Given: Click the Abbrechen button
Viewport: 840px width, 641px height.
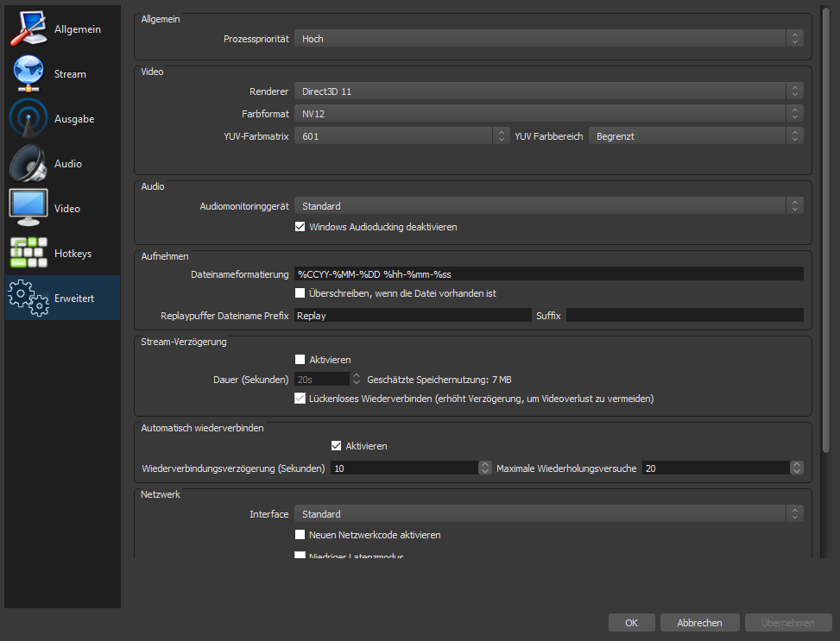Looking at the screenshot, I should [x=699, y=623].
